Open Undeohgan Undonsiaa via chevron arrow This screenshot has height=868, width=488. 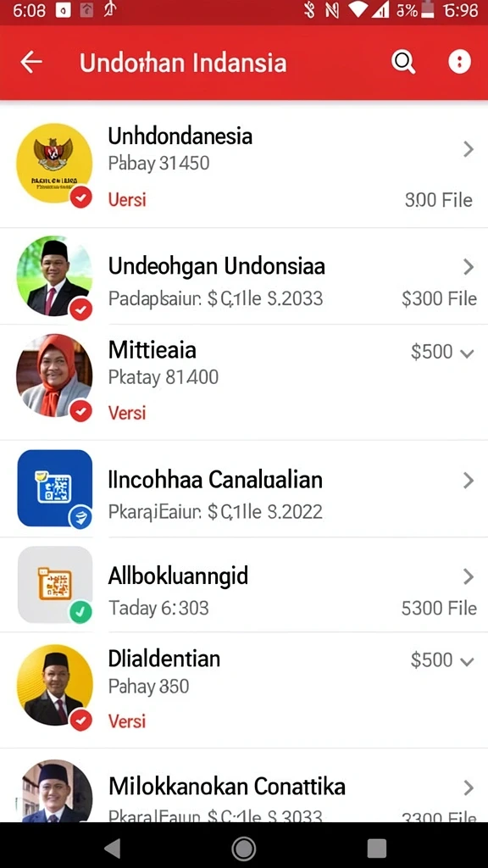coord(468,267)
